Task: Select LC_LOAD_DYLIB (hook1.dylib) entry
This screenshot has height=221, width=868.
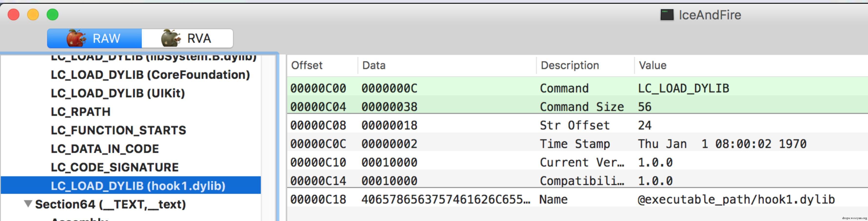Action: (x=138, y=186)
